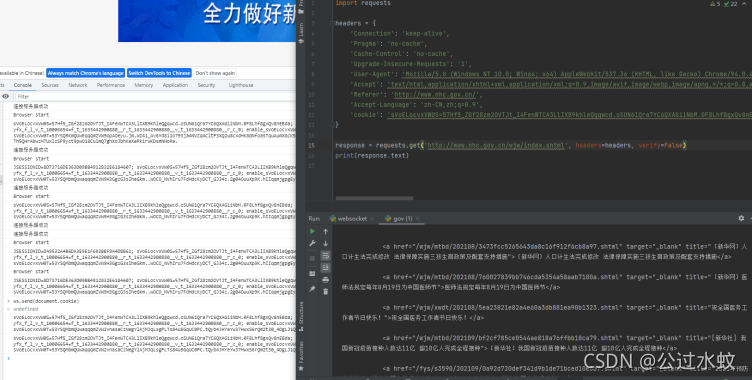Viewport: 752px width, 380px height.
Task: Focus the console Filter input field
Action: pyautogui.click(x=155, y=96)
